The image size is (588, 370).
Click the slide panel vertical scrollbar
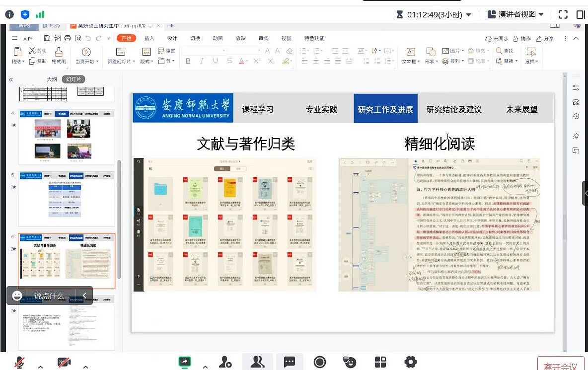[x=119, y=219]
